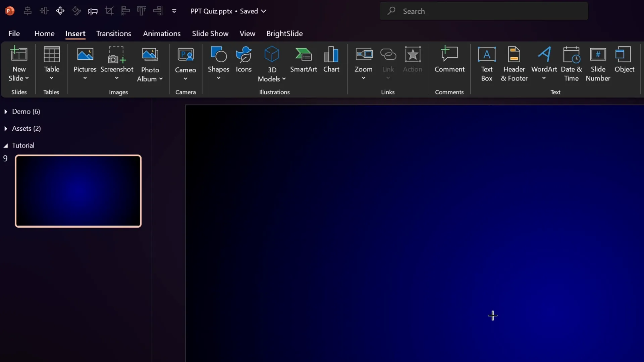
Task: Open Header & Footer settings
Action: click(x=514, y=64)
